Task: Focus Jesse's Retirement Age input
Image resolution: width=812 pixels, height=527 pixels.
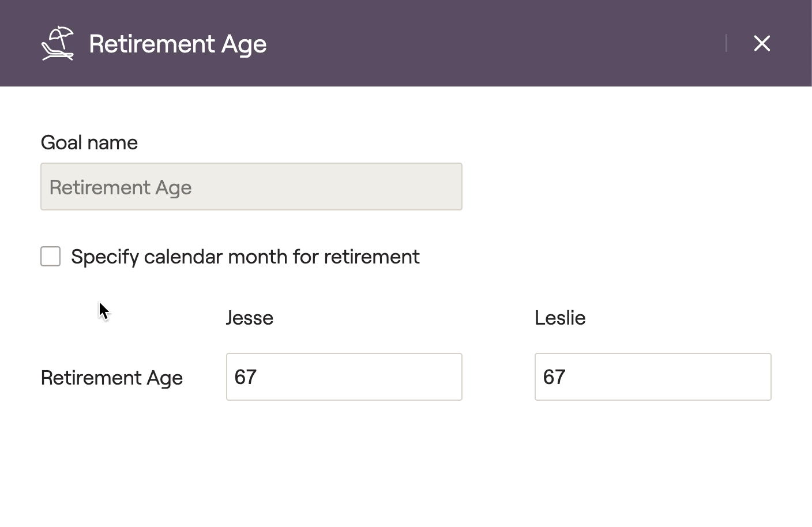Action: click(x=344, y=377)
